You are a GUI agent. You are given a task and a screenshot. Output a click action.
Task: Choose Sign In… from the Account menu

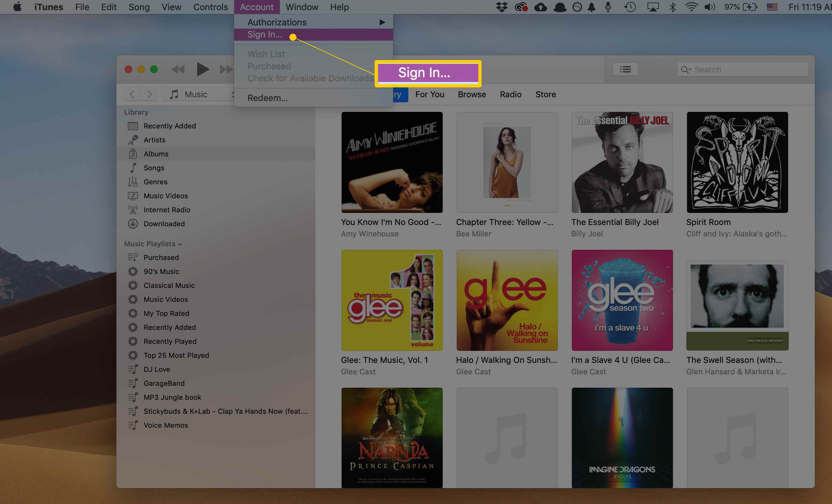pos(313,34)
